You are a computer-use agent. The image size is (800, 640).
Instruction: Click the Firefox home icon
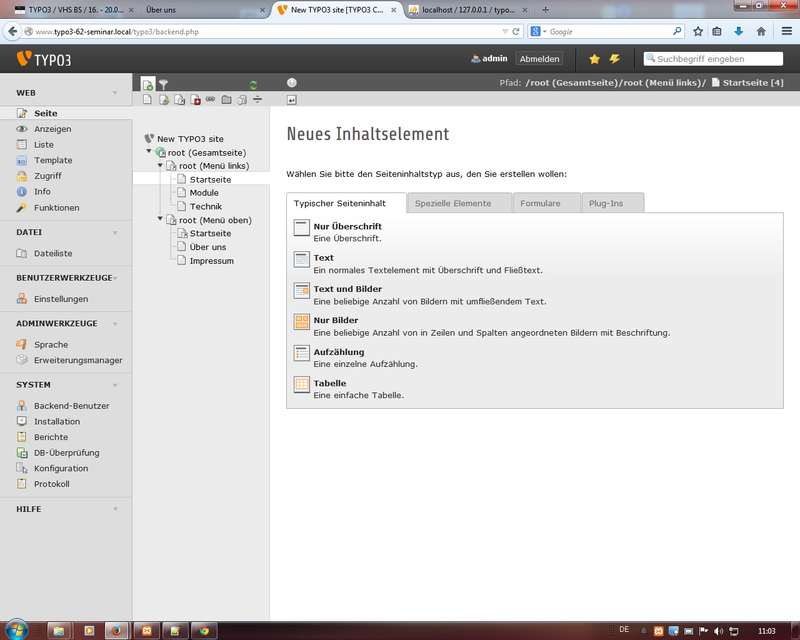[x=761, y=31]
